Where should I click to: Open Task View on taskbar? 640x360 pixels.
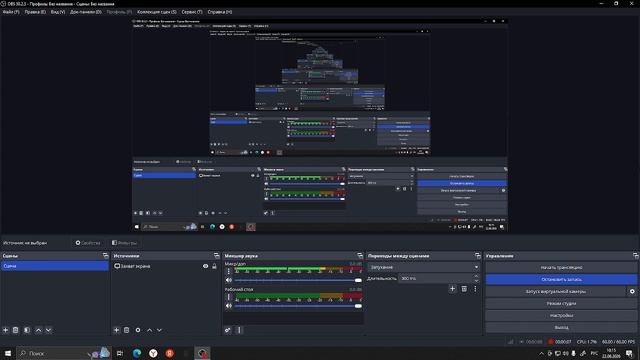click(x=120, y=353)
